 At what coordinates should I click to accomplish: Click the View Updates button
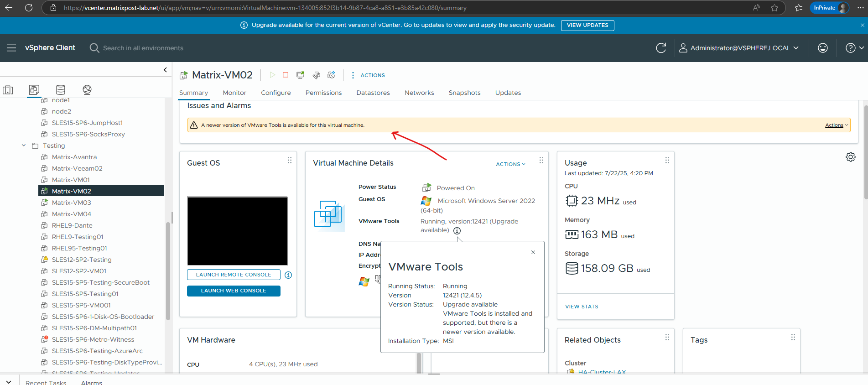tap(587, 25)
